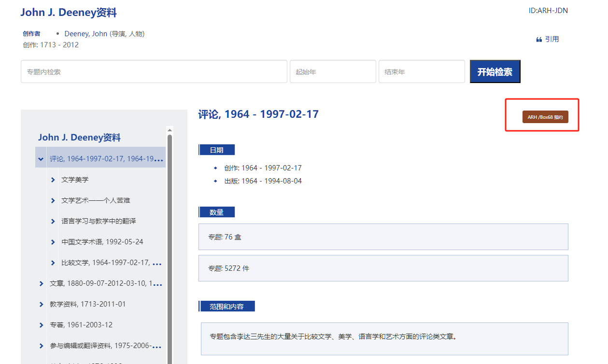Open 语言学习与教学中的翻译 tree entry
608x364 pixels.
coord(99,221)
